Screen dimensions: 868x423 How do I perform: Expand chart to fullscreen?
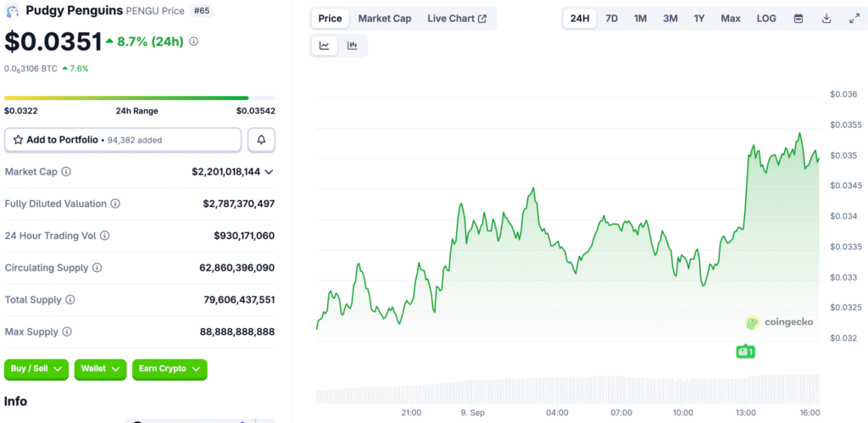pos(854,19)
